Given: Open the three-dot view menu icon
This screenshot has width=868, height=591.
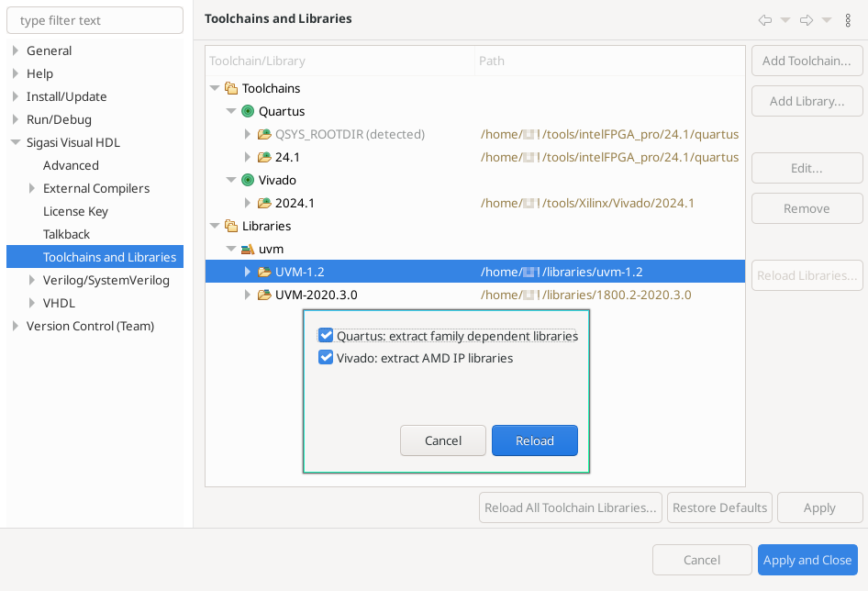Looking at the screenshot, I should click(848, 20).
